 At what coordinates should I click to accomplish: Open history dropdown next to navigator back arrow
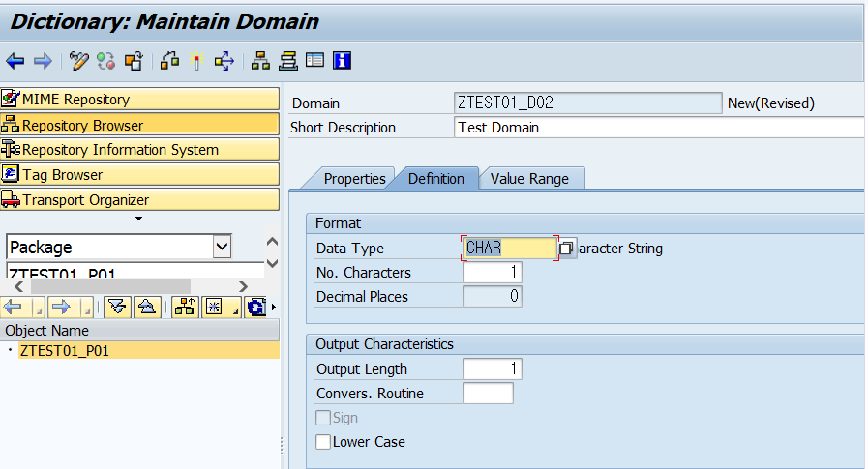pos(38,307)
